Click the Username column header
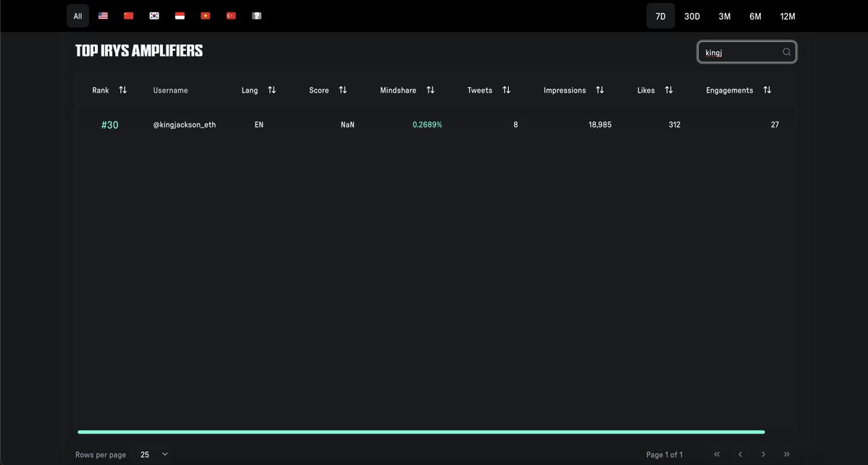 click(171, 91)
